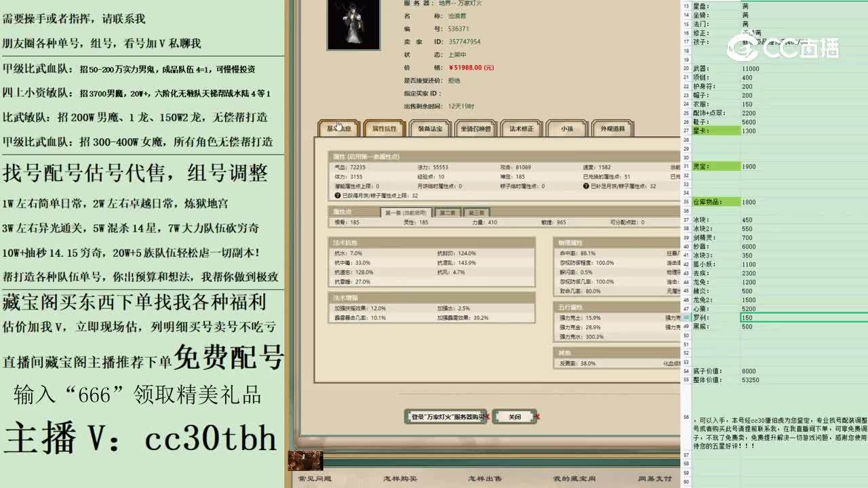Select spreadsheet cell labeled 仓库物品

tap(716, 202)
